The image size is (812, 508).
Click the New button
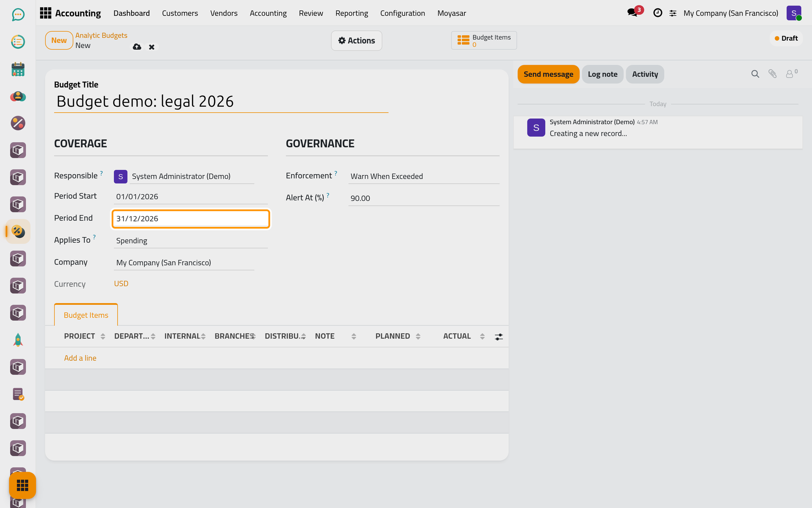point(59,41)
